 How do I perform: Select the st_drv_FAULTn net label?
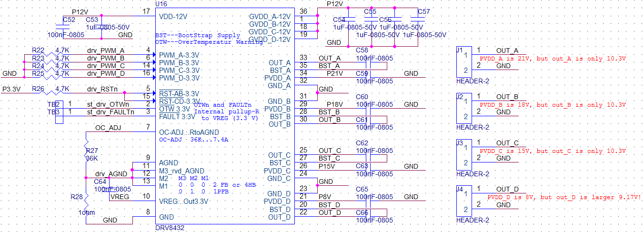pos(111,112)
